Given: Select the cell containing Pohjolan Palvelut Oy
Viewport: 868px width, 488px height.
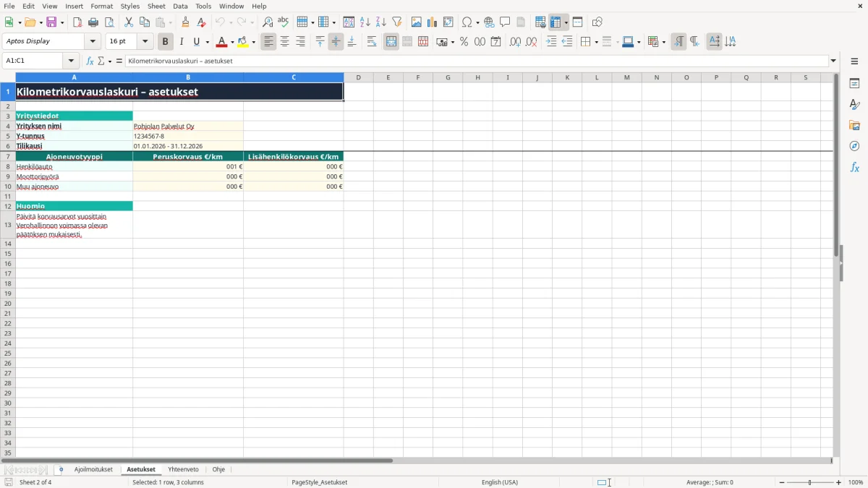Looking at the screenshot, I should [x=188, y=127].
